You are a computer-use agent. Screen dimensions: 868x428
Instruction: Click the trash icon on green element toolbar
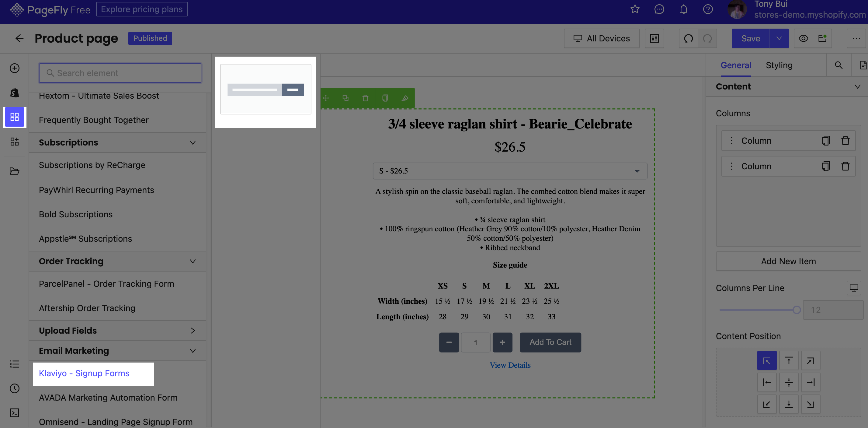click(x=365, y=98)
